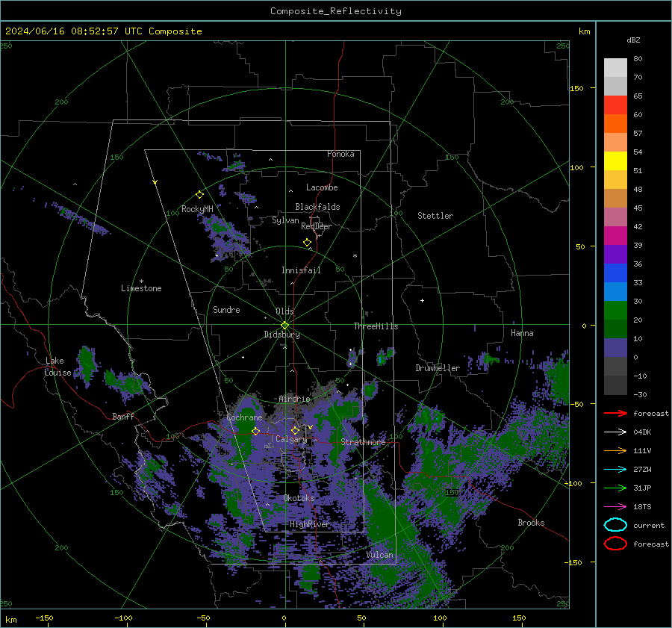Click the yellow diamond marker near RedDeer
Viewport: 672px width, 628px height.
click(x=308, y=242)
